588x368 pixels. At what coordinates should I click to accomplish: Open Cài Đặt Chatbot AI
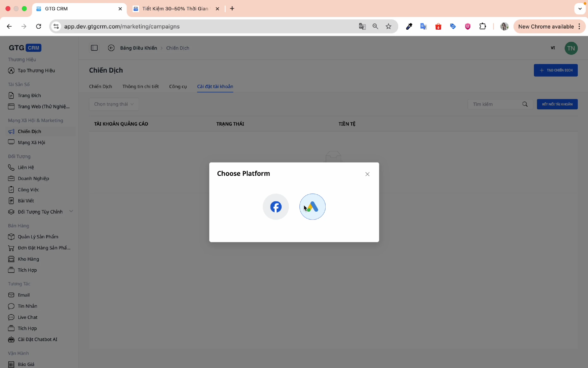pyautogui.click(x=37, y=339)
